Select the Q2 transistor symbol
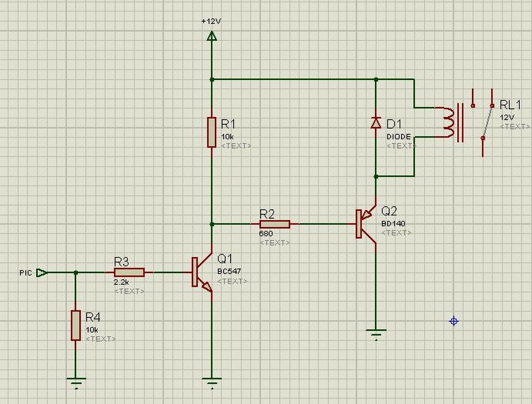 tap(366, 224)
